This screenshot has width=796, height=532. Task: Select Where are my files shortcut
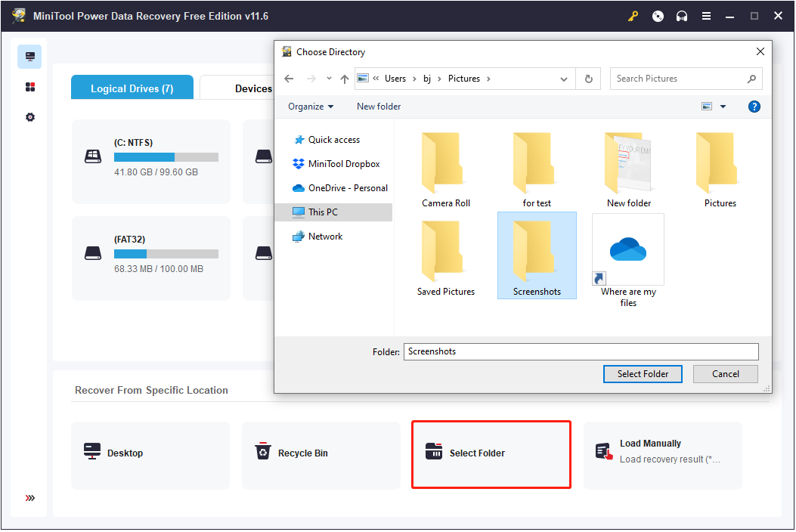tap(628, 261)
